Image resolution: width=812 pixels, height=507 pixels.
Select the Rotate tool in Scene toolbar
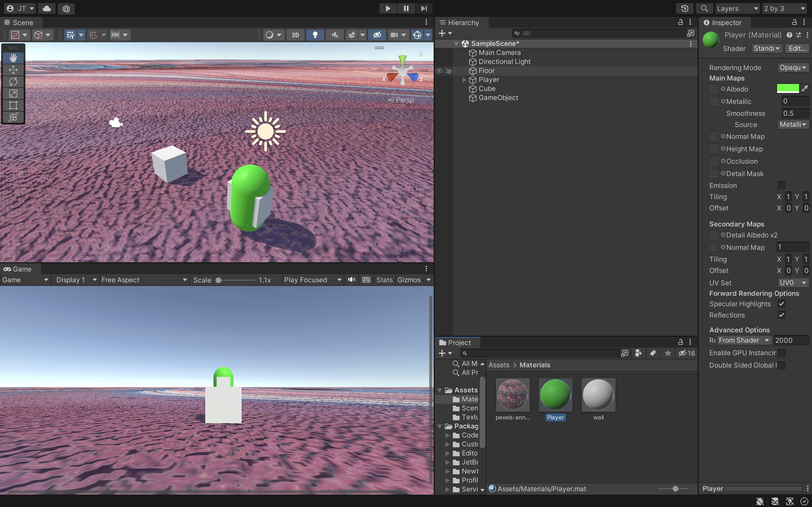13,81
